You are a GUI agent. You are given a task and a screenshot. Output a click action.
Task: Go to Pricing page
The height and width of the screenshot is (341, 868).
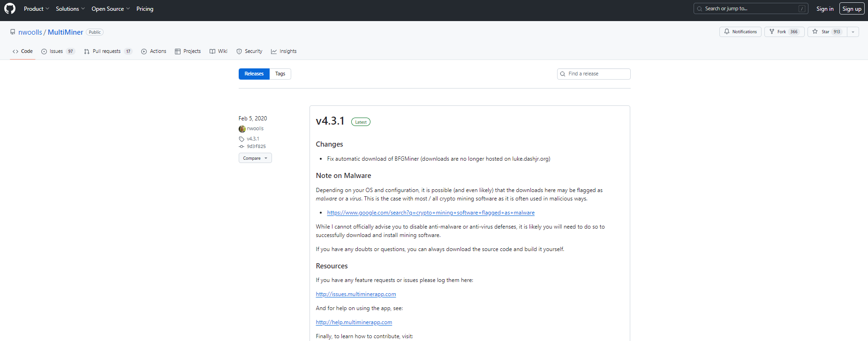[x=145, y=9]
